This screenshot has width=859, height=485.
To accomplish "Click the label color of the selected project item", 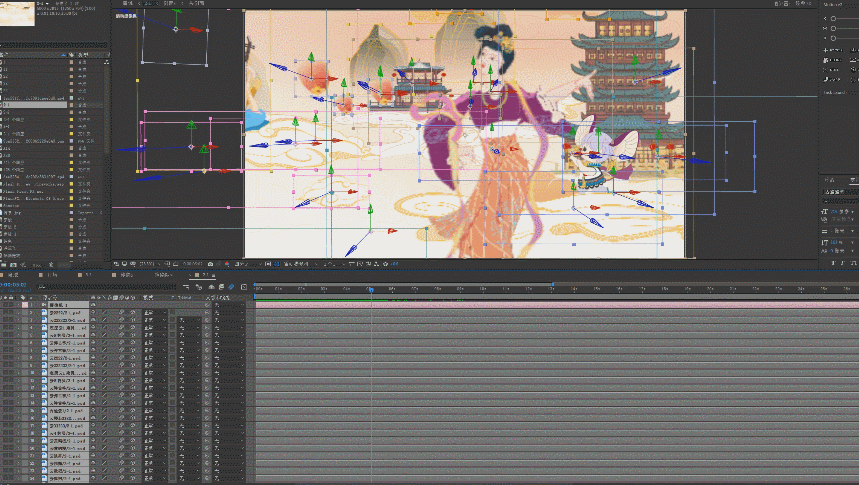I will (x=71, y=105).
